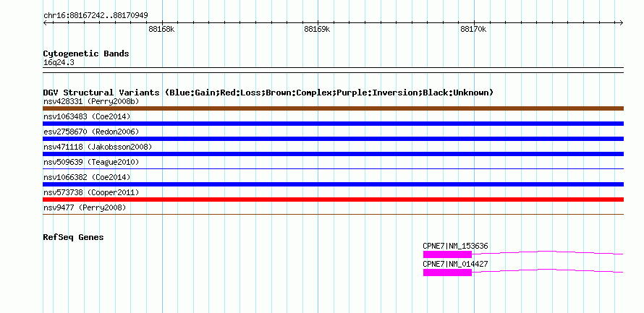
Task: Open the nsv509639 (Teague2010) label
Action: (x=91, y=162)
